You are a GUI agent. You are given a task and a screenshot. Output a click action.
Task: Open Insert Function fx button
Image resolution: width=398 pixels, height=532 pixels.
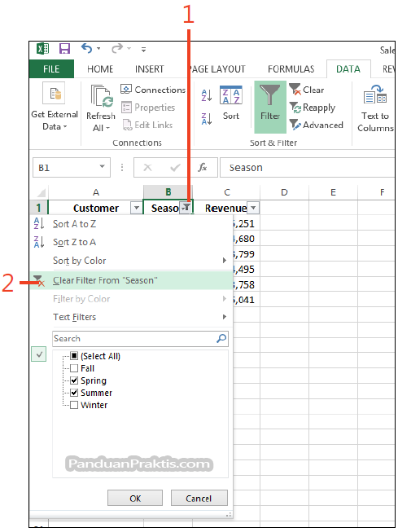click(203, 167)
